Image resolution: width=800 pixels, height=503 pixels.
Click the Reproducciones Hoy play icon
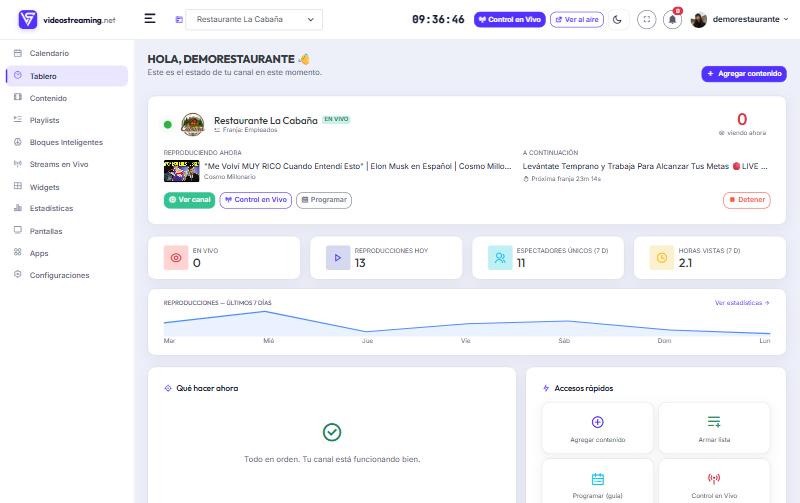(338, 258)
